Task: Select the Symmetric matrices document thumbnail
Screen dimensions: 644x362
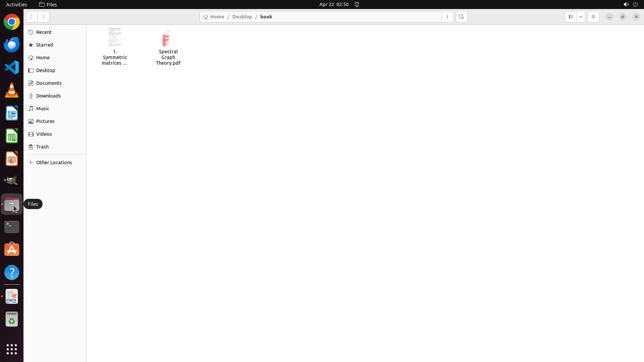Action: tap(115, 38)
